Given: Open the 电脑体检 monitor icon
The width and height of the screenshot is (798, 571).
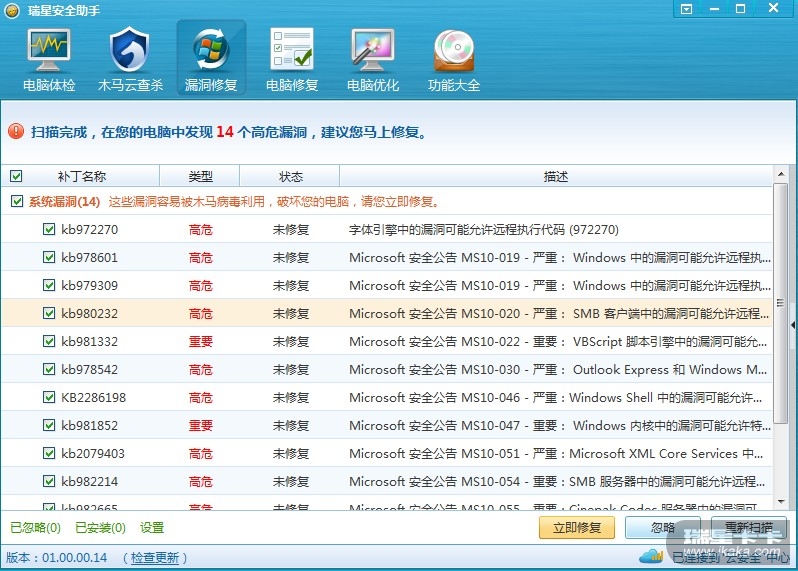Looking at the screenshot, I should pos(49,50).
